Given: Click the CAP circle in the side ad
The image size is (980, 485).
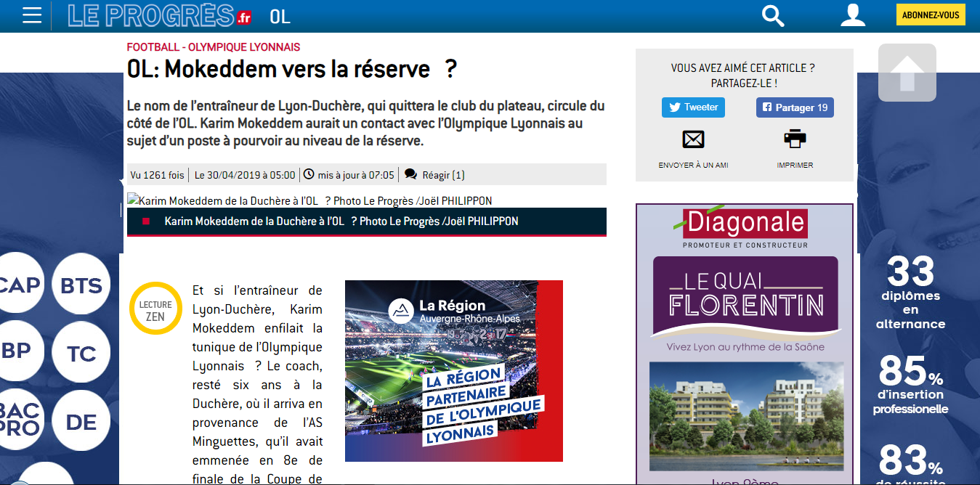Looking at the screenshot, I should pyautogui.click(x=20, y=285).
